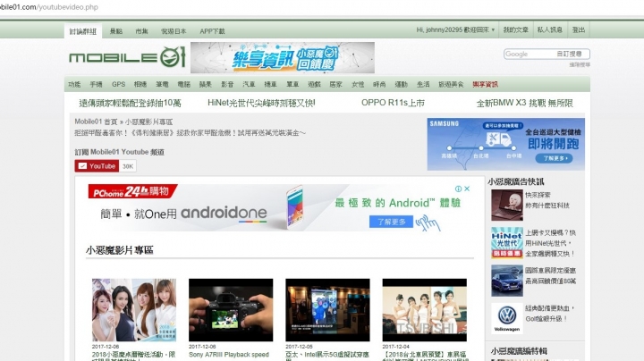Click the 小惡魔影片專區 breadcrumb link

148,122
